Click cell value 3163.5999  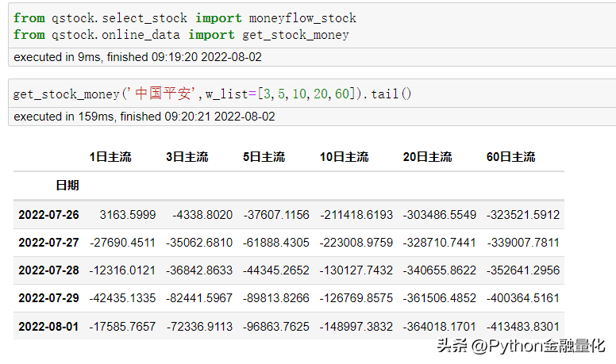(x=128, y=215)
